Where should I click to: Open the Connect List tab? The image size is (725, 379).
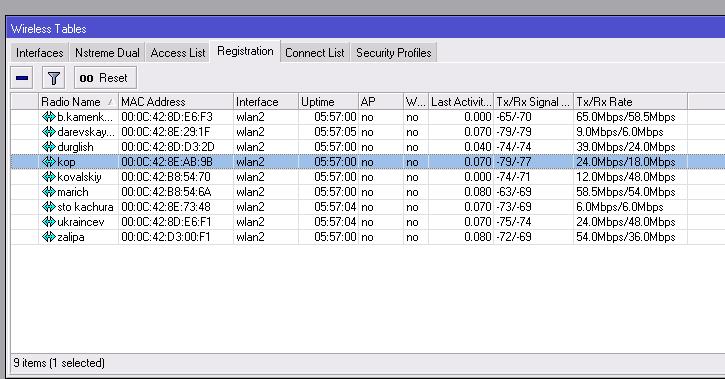(x=315, y=53)
